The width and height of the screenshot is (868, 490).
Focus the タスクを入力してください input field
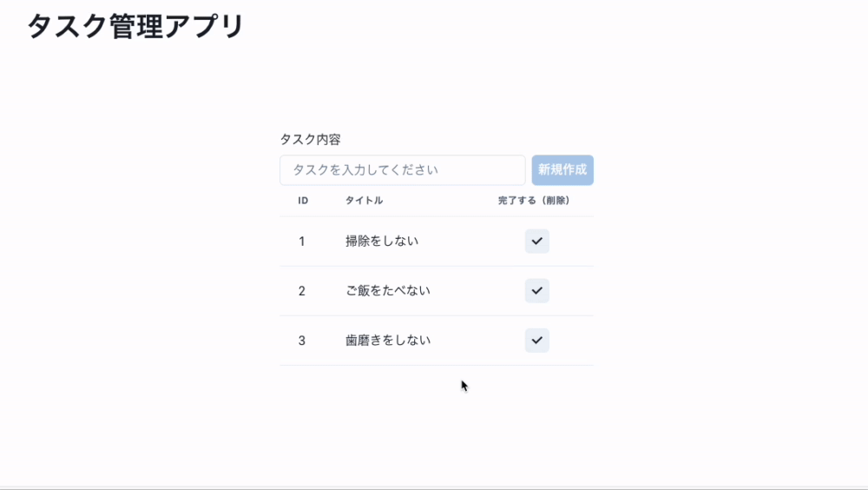(x=403, y=169)
